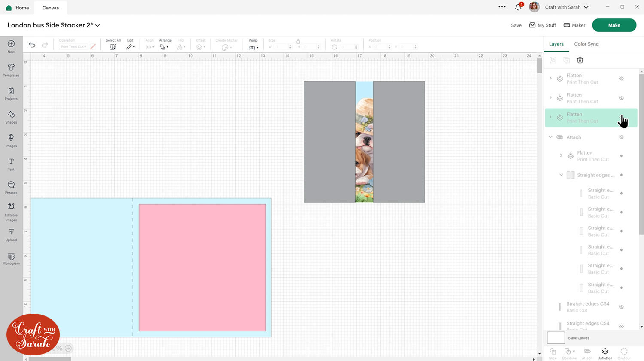Go to the Home tab
644x361 pixels.
pyautogui.click(x=18, y=8)
